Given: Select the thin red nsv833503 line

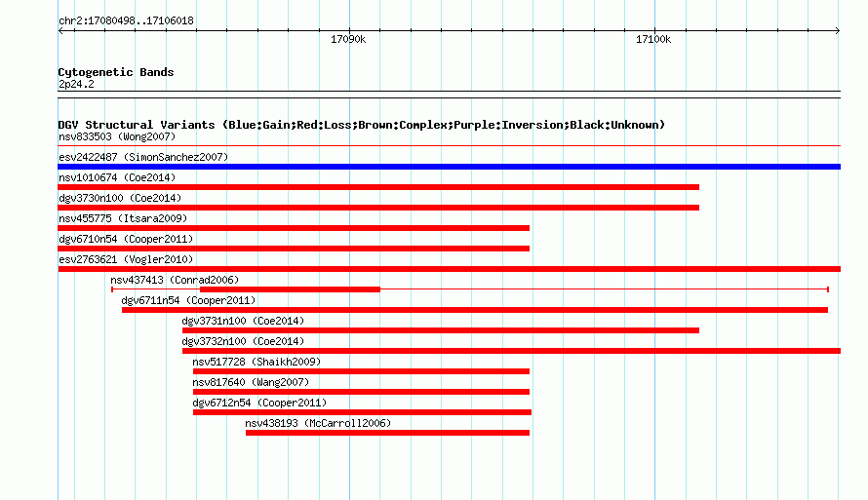Looking at the screenshot, I should (449, 146).
